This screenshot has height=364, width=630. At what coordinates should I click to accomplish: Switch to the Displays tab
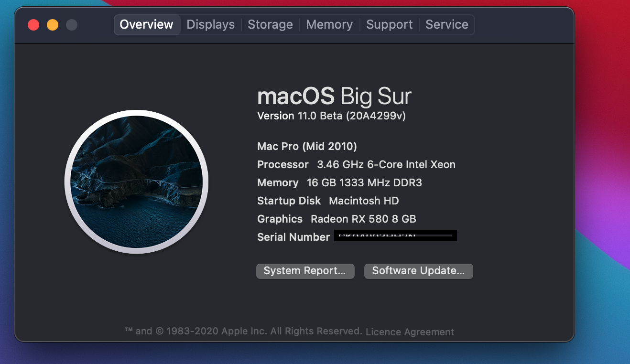tap(210, 25)
